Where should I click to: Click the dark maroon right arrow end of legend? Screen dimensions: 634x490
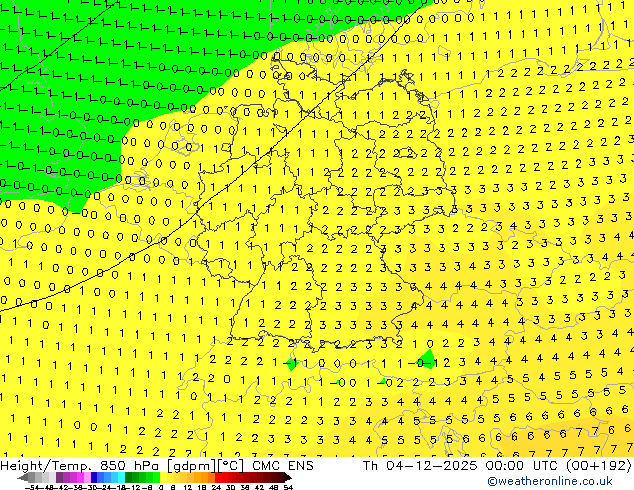tap(288, 477)
